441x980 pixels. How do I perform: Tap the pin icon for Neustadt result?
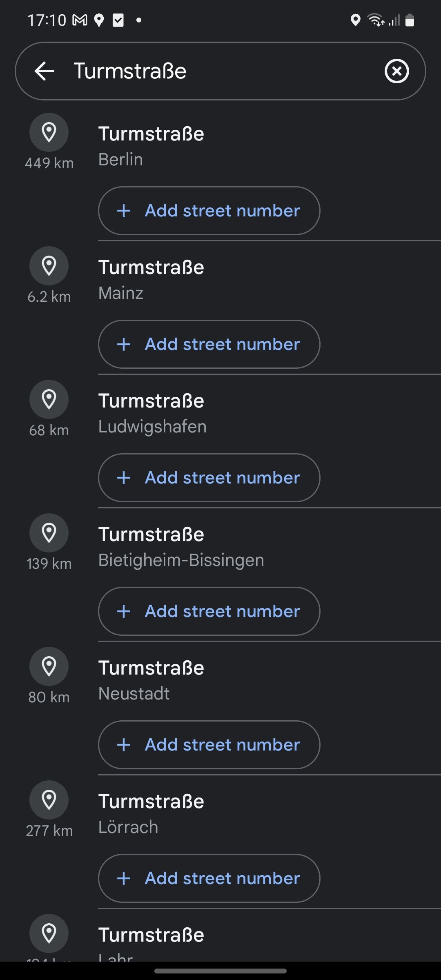(49, 667)
